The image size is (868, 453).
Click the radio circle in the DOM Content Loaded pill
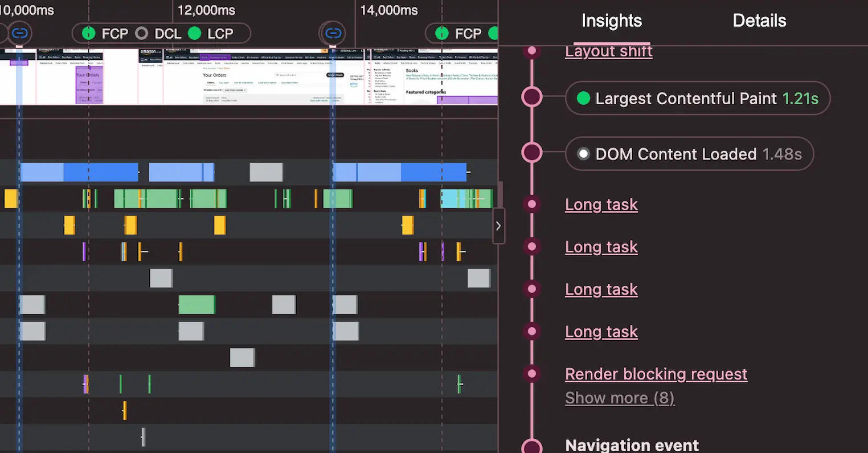(x=583, y=154)
